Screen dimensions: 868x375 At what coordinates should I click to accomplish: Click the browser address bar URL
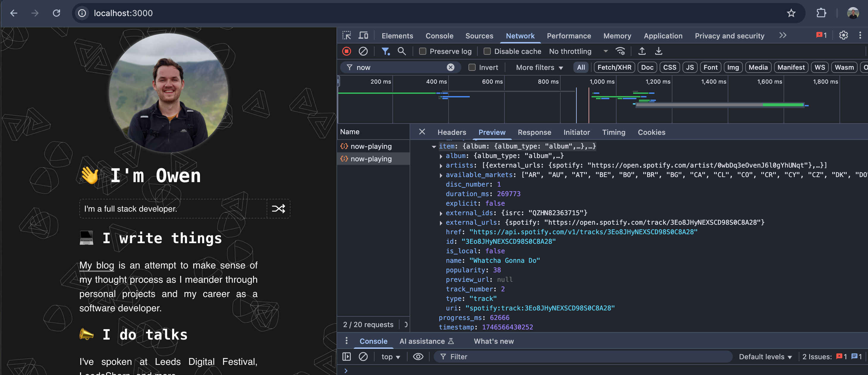123,13
